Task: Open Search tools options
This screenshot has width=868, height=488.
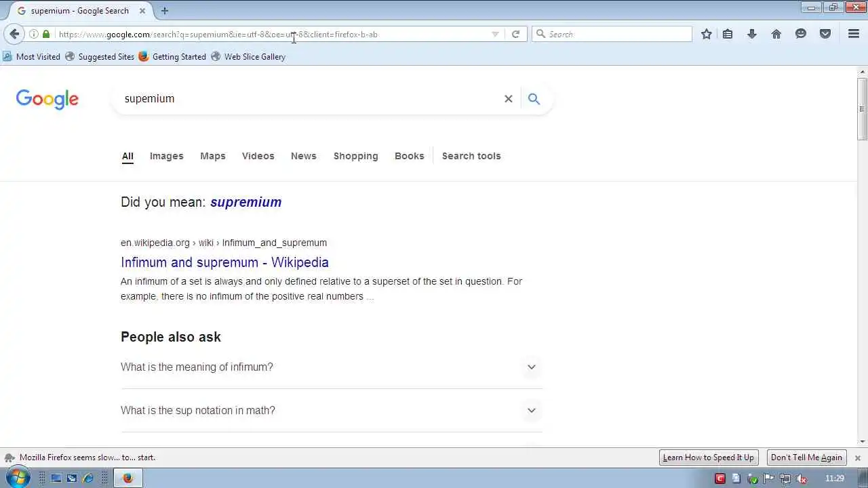Action: pyautogui.click(x=471, y=156)
